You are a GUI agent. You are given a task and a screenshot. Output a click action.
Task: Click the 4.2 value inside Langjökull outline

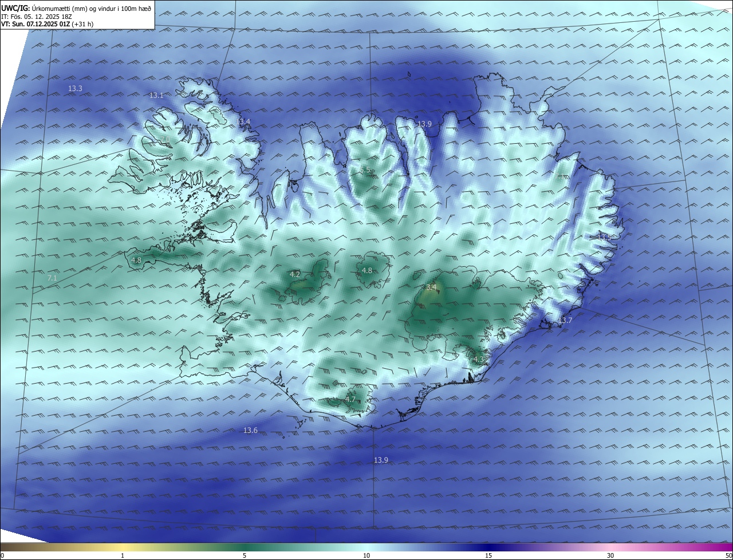[x=295, y=274]
